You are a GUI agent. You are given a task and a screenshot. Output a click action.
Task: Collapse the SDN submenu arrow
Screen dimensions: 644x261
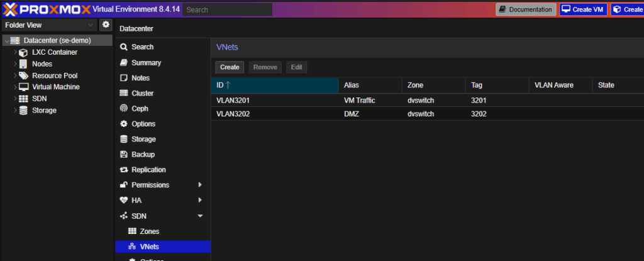[x=200, y=216]
